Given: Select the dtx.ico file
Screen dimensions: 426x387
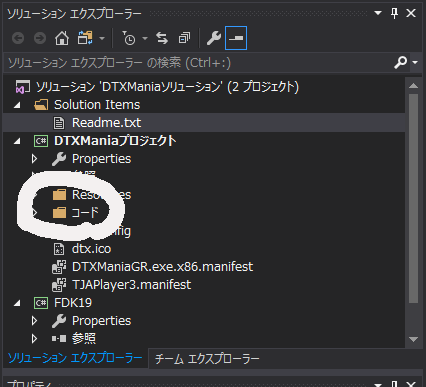Looking at the screenshot, I should point(91,249).
